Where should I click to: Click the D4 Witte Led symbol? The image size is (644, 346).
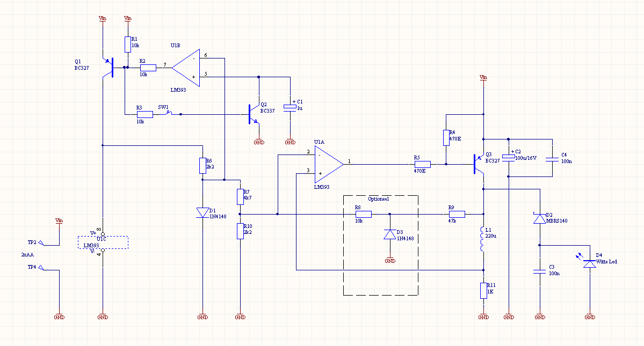point(590,263)
